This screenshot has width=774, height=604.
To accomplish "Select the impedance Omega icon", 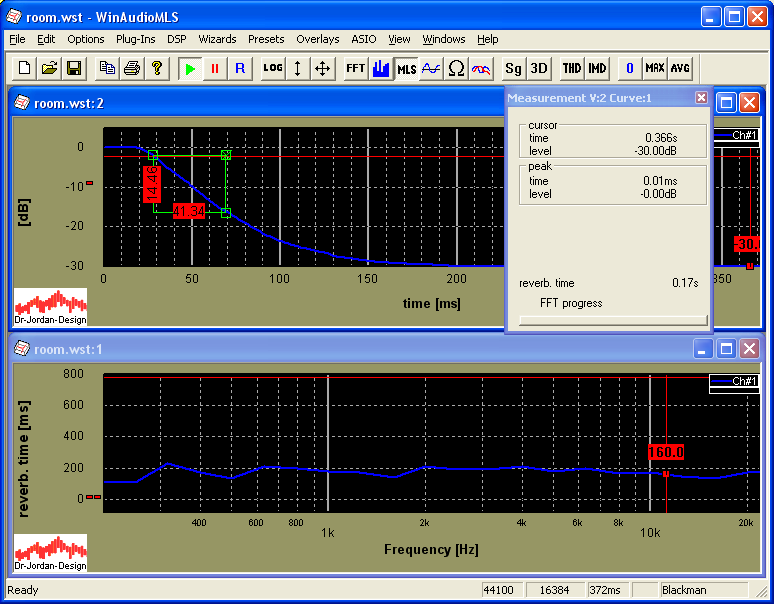I will coord(456,68).
